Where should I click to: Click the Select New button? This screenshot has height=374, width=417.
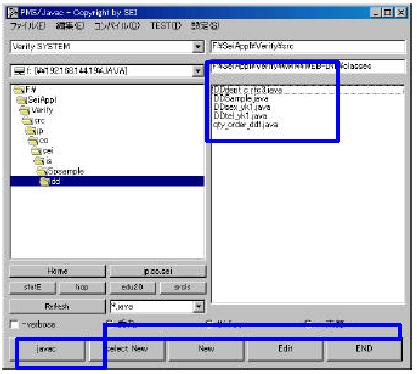[127, 349]
